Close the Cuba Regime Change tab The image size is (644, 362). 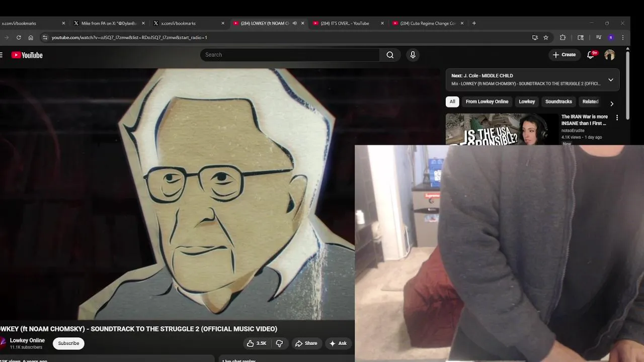(462, 23)
